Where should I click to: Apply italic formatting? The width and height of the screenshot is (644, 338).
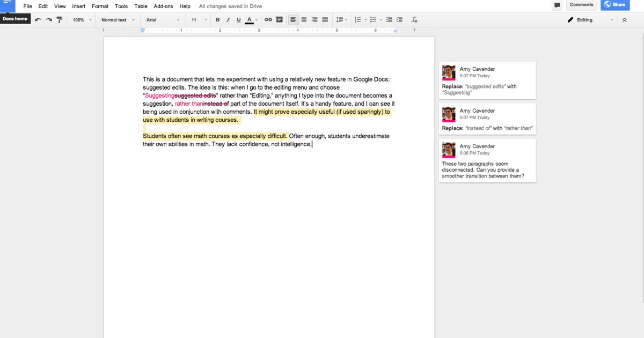(x=228, y=19)
